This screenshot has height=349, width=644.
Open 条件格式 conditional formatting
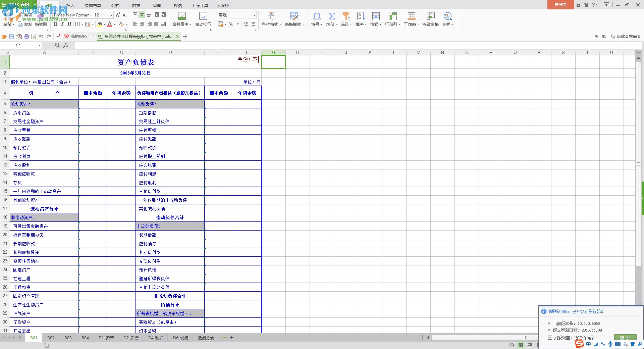271,19
